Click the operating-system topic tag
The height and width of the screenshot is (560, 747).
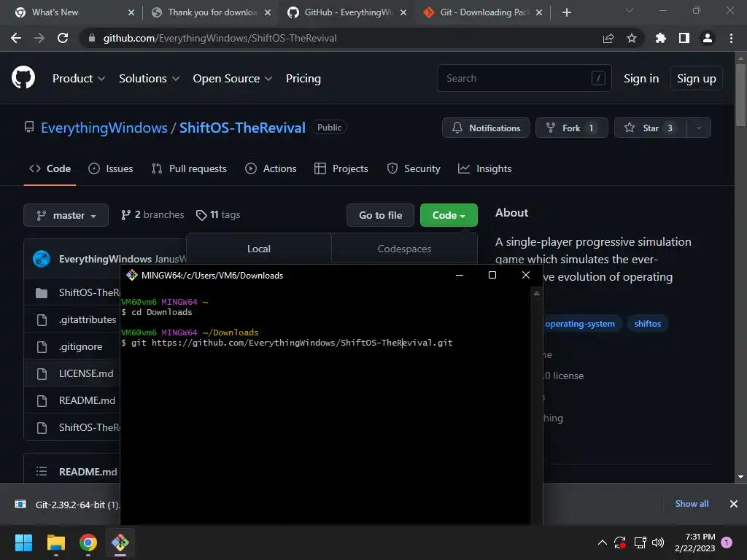pos(580,324)
